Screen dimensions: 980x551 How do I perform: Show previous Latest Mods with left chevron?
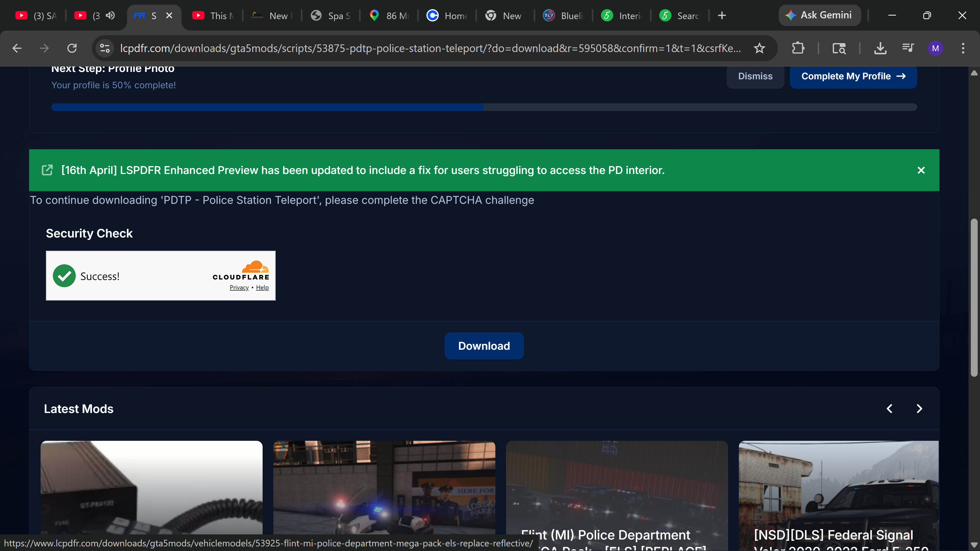click(x=889, y=408)
